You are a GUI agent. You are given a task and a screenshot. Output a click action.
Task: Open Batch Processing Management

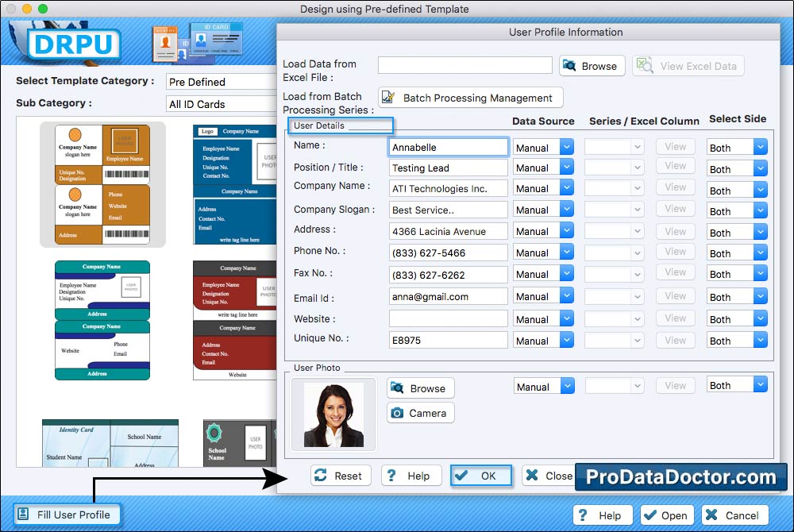tap(470, 98)
